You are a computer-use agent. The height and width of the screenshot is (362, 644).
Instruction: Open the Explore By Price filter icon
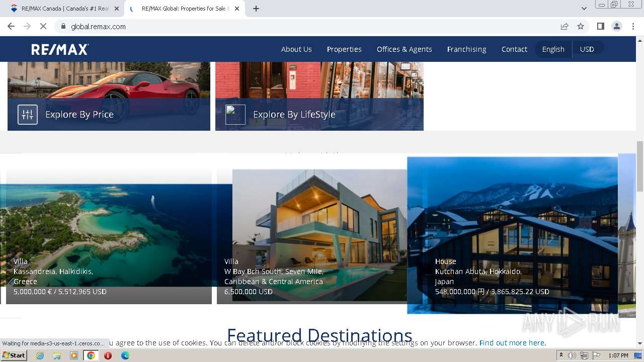point(28,115)
